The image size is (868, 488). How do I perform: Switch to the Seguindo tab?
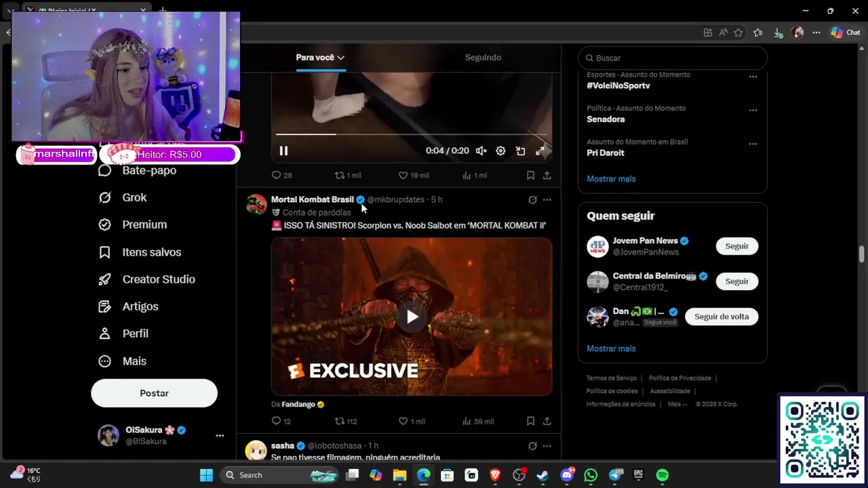pyautogui.click(x=483, y=58)
